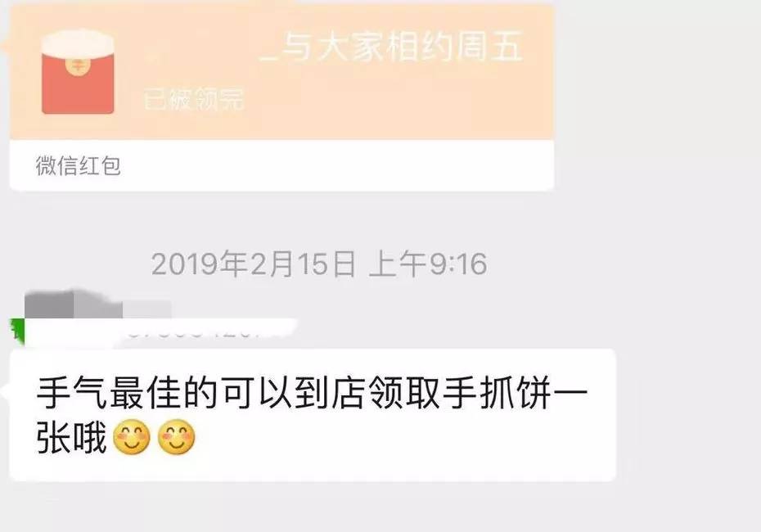Screen dimensions: 761x532
Task: Click the empty white area right of the emojis
Action: pyautogui.click(x=403, y=437)
